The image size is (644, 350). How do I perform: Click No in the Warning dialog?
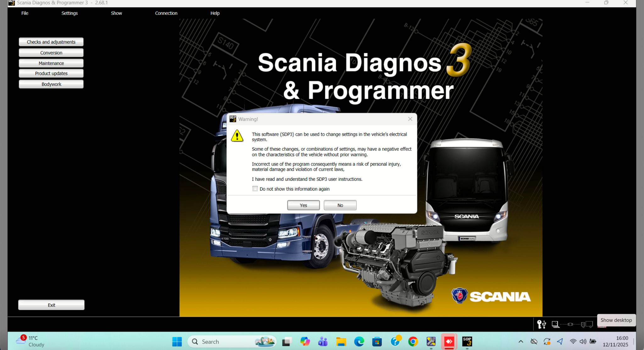tap(340, 205)
